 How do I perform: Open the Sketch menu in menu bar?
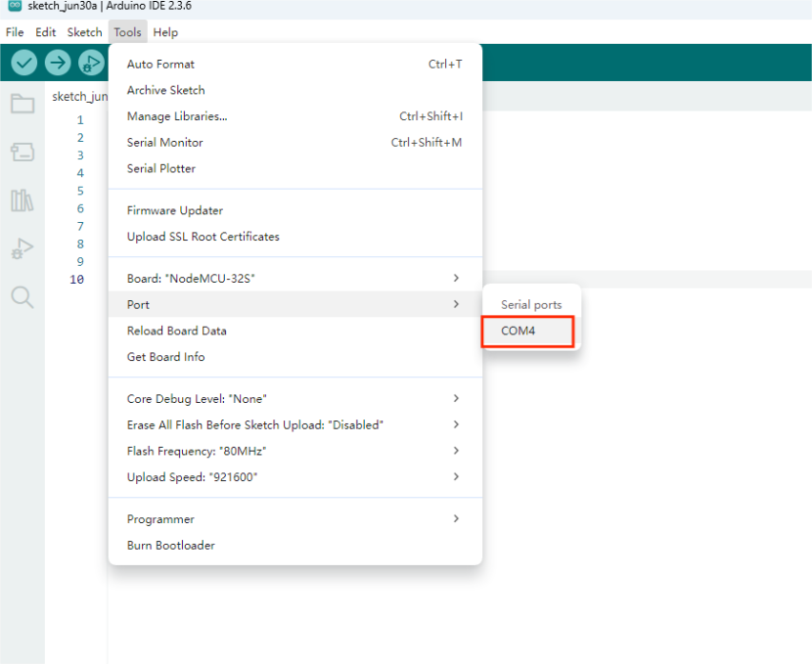pos(84,32)
